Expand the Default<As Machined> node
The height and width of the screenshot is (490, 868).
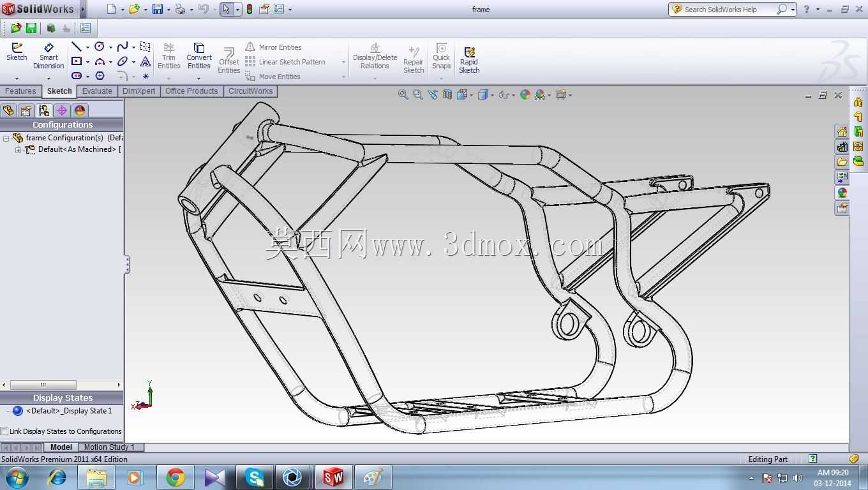tap(19, 150)
